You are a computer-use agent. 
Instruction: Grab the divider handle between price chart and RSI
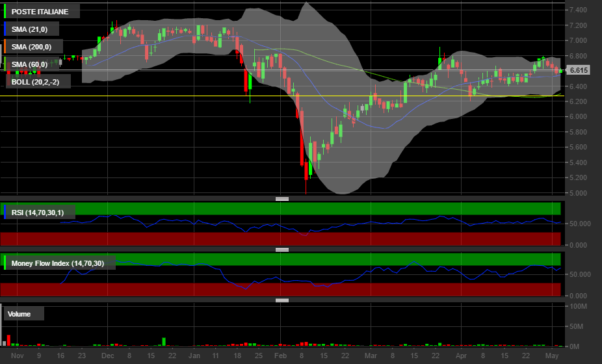(282, 199)
